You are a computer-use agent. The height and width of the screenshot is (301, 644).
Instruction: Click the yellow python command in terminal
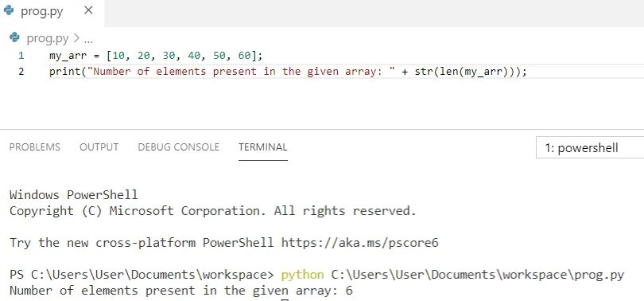click(302, 275)
